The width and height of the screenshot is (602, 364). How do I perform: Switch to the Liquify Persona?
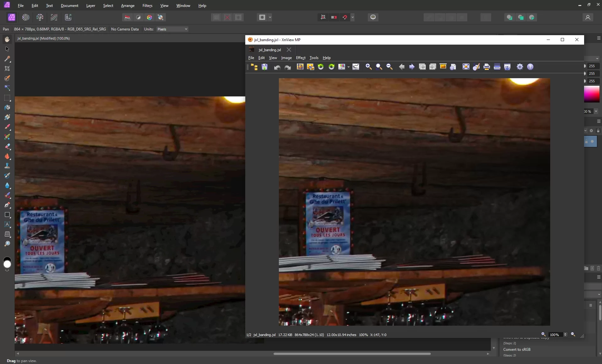(x=26, y=17)
